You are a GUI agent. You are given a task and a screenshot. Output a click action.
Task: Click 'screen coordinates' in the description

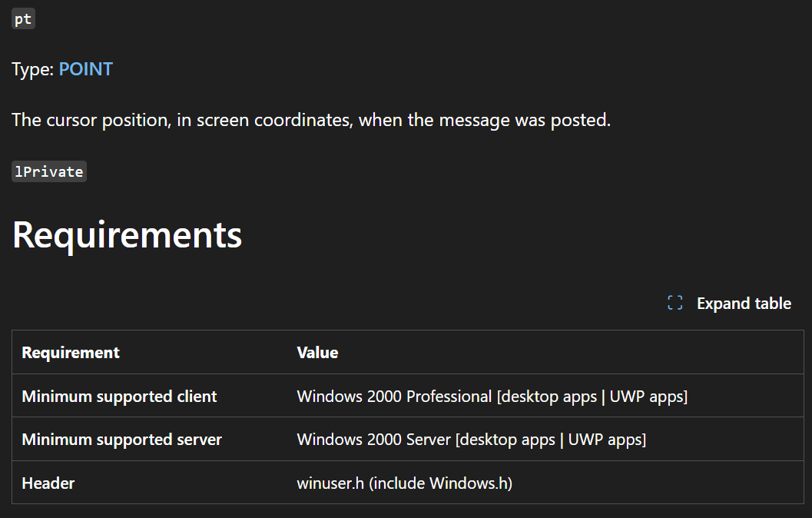click(274, 120)
